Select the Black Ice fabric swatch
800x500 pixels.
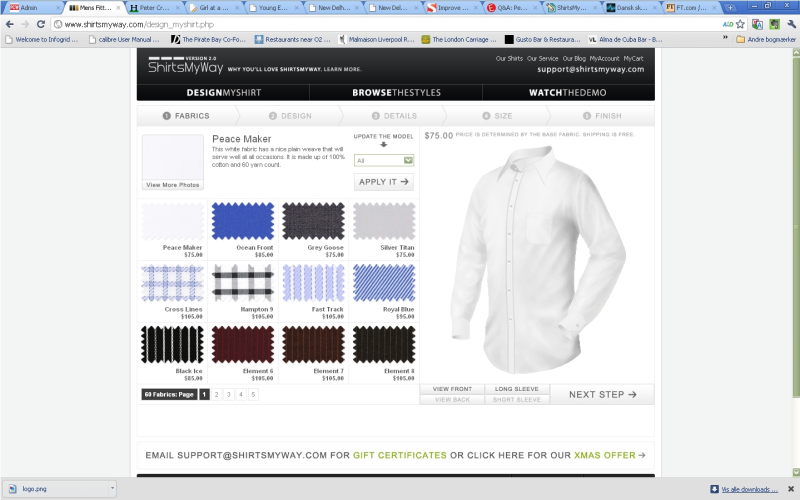(172, 345)
